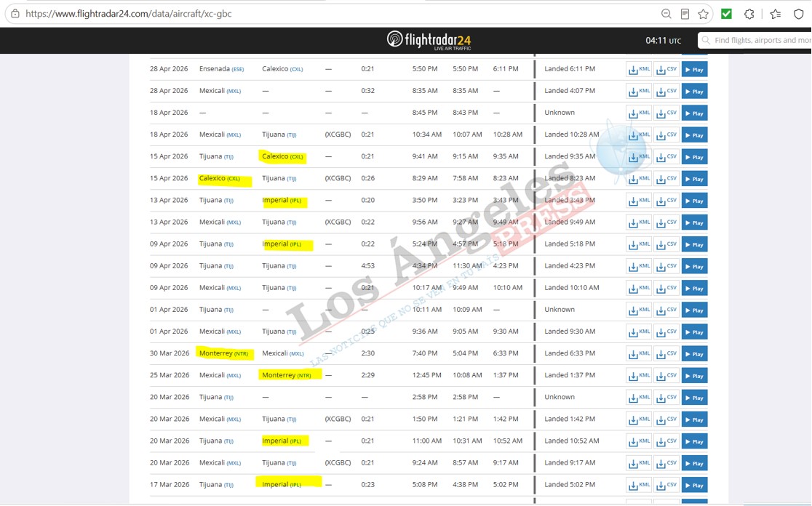
Task: Download CSV for 18 Apr Unknown flight
Action: 666,113
